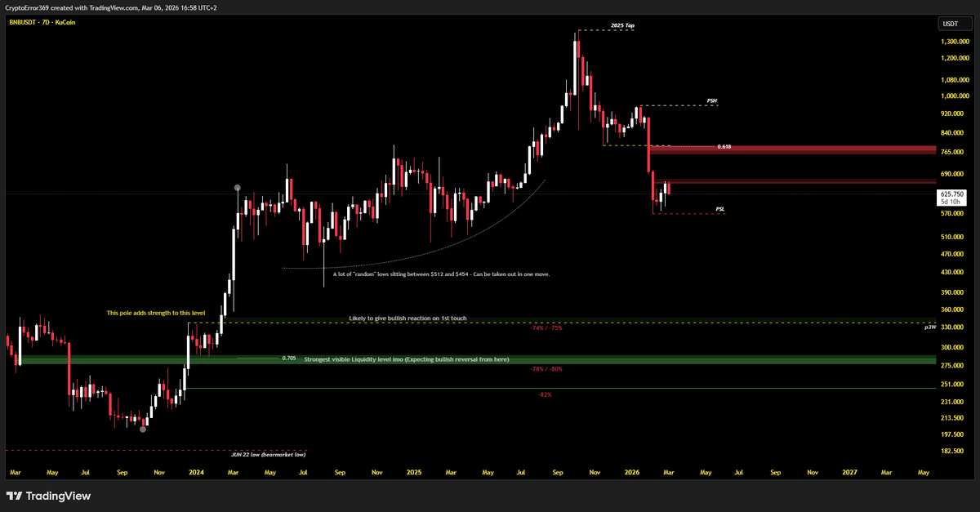Select the PSL level label

point(720,209)
